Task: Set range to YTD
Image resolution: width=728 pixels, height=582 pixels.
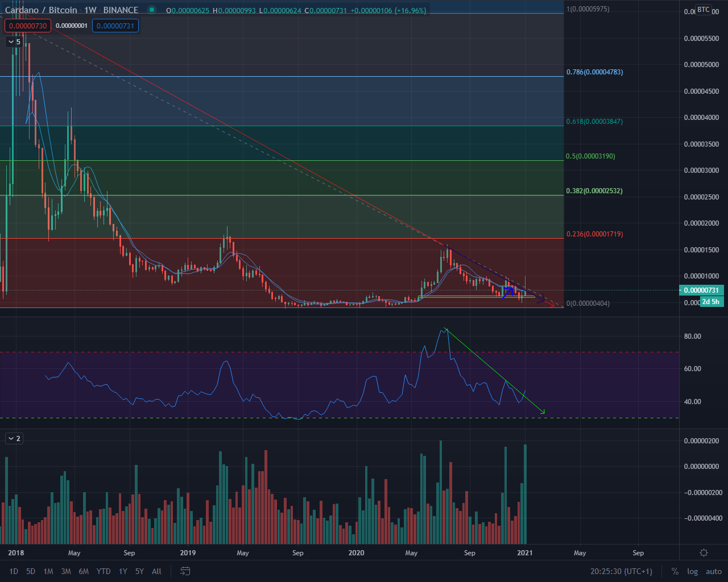Action: click(104, 571)
